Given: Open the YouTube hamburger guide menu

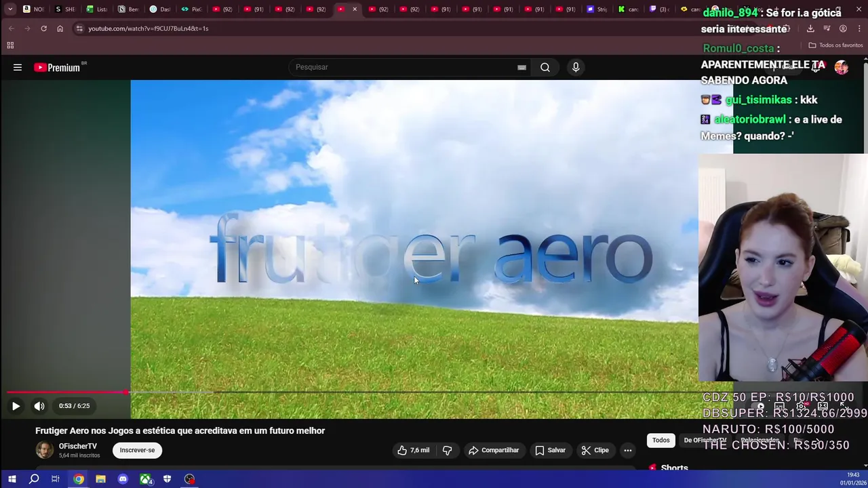Looking at the screenshot, I should (18, 67).
